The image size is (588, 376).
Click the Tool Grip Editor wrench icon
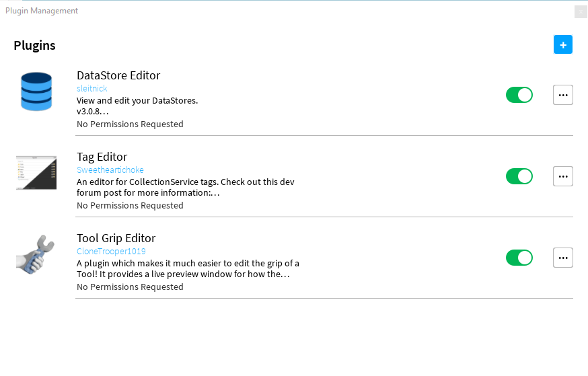coord(36,254)
